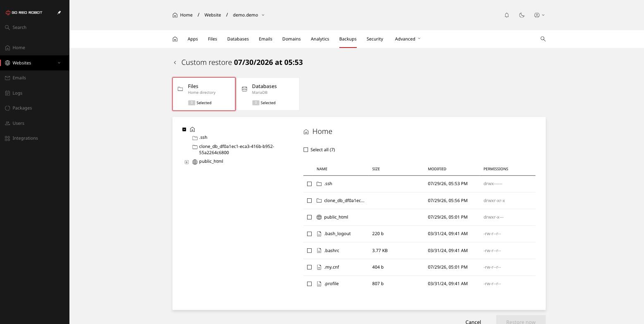Image resolution: width=644 pixels, height=324 pixels.
Task: Toggle dark mode moon icon
Action: (522, 15)
